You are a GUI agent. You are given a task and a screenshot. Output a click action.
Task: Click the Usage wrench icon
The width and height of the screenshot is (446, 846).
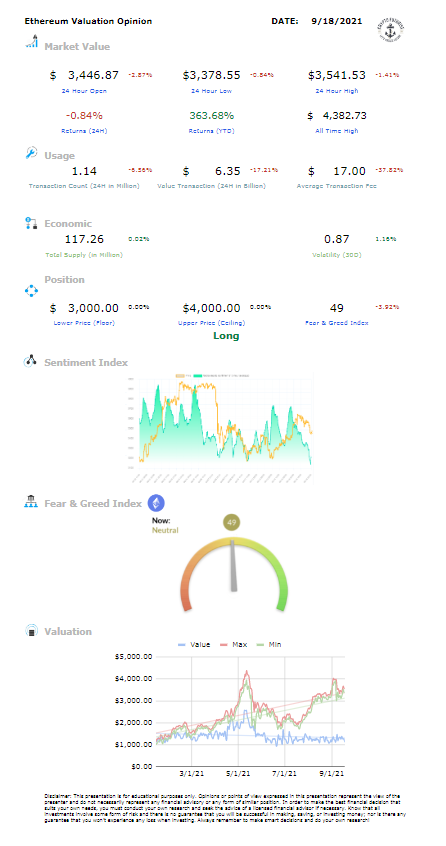31,153
